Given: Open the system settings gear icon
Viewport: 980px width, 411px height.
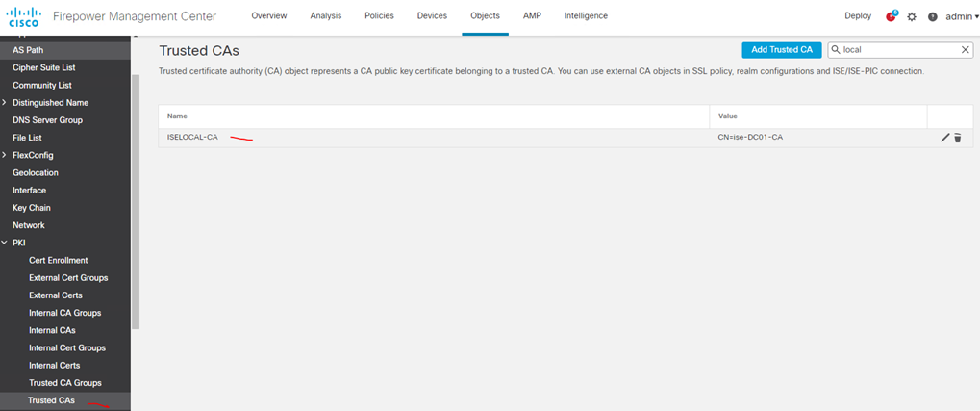Looking at the screenshot, I should point(912,17).
